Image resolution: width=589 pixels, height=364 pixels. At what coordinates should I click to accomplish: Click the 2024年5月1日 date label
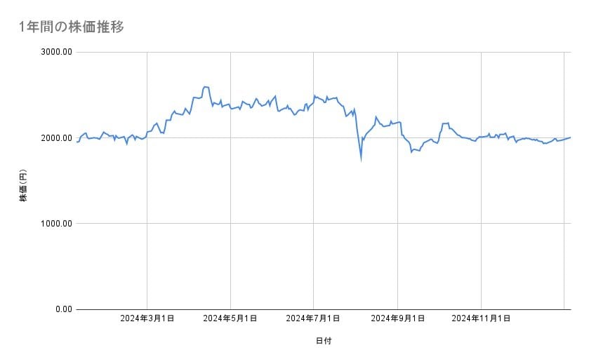[230, 319]
